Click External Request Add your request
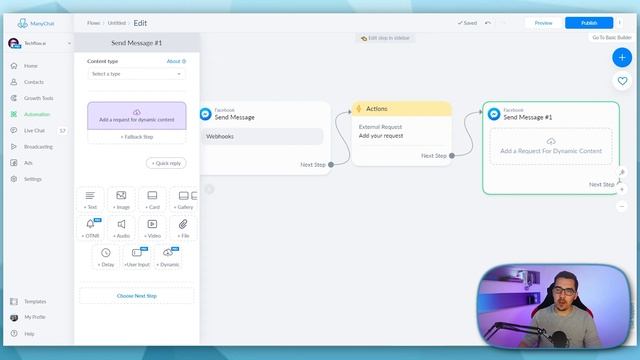 (402, 131)
